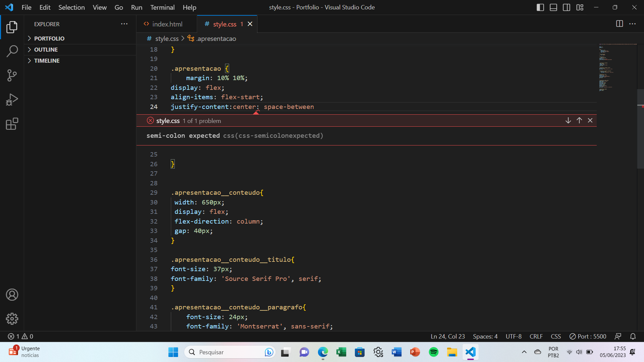Switch to the index.html tab
The height and width of the screenshot is (362, 644).
point(167,24)
